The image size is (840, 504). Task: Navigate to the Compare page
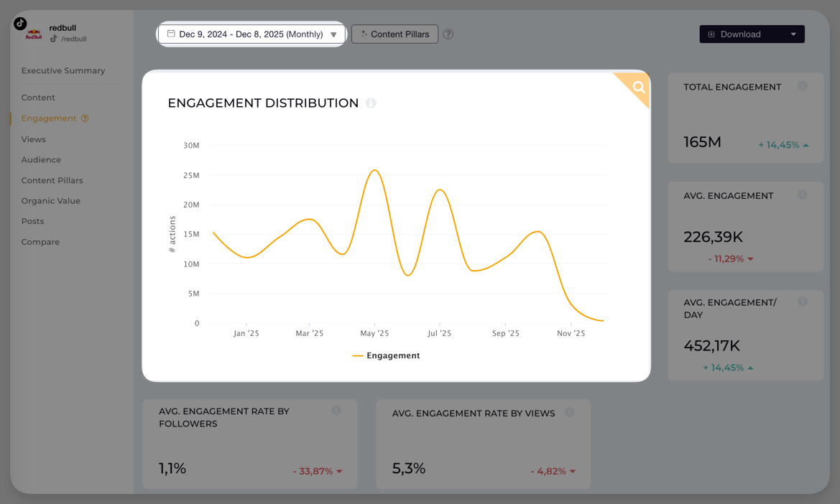pyautogui.click(x=40, y=242)
